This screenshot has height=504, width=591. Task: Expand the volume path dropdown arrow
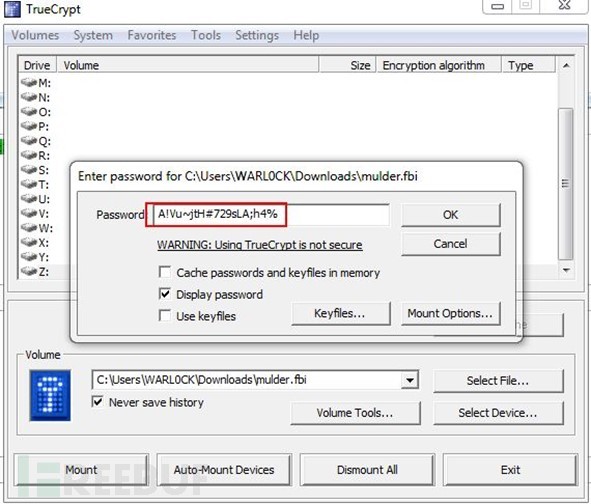[410, 380]
